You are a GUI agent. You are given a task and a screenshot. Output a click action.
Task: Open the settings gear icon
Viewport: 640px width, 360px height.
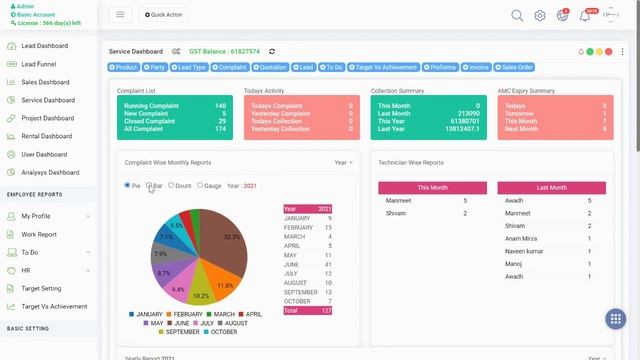tap(540, 16)
